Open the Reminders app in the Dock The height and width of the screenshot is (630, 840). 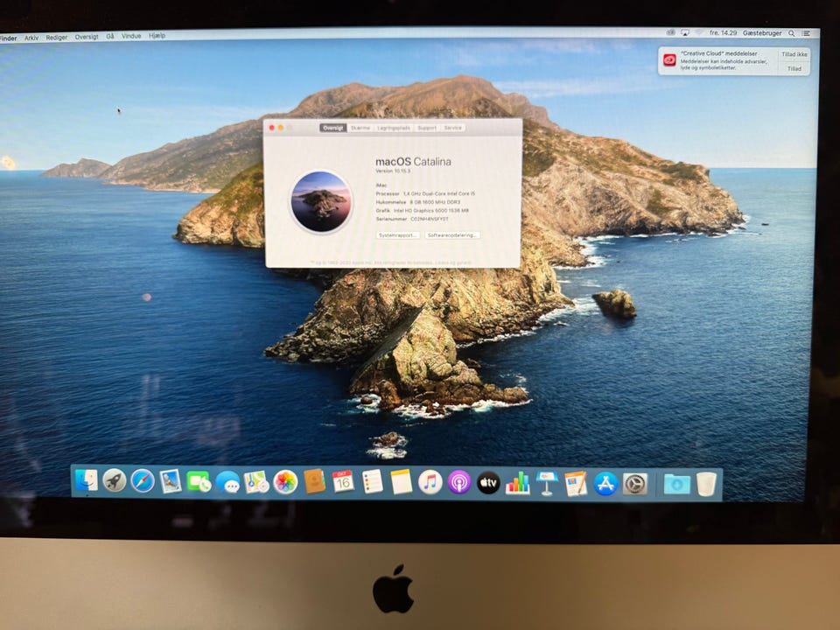373,482
